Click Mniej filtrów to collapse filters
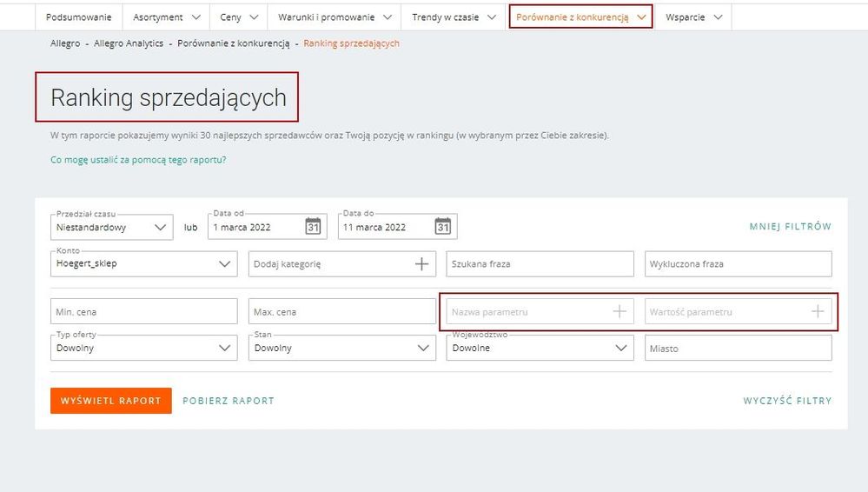Image resolution: width=868 pixels, height=492 pixels. tap(791, 226)
